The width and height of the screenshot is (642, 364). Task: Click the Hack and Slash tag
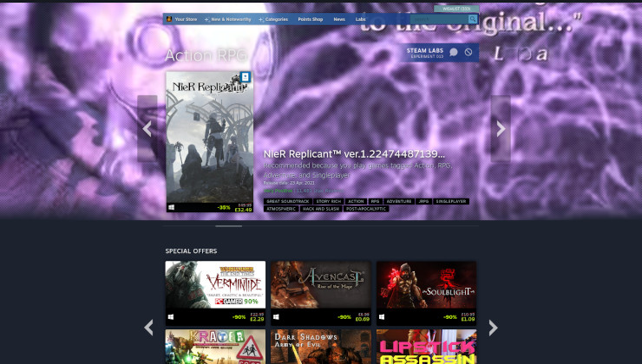click(321, 209)
